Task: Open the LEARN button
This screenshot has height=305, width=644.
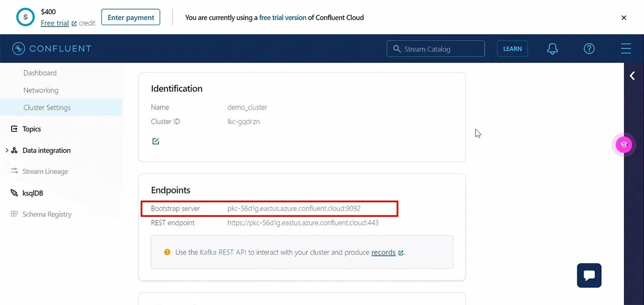Action: 512,49
